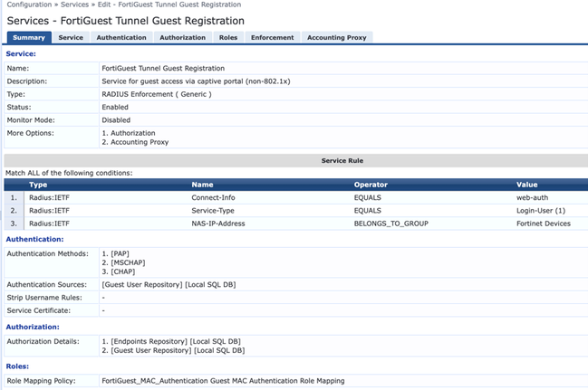The height and width of the screenshot is (390, 588).
Task: Click the second authorization detail, Guest User Repository
Action: click(x=173, y=351)
